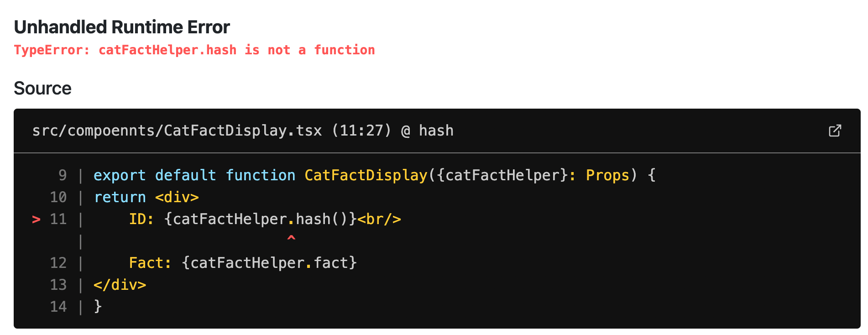Click '@ hash' in the source header

427,131
